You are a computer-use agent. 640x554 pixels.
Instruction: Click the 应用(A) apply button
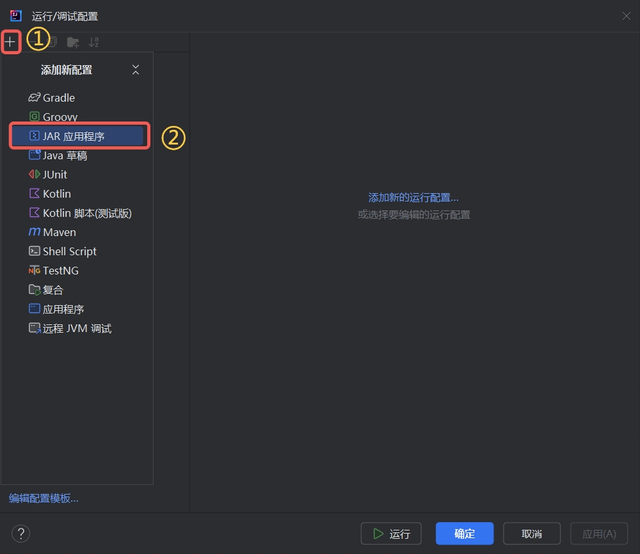tap(599, 533)
